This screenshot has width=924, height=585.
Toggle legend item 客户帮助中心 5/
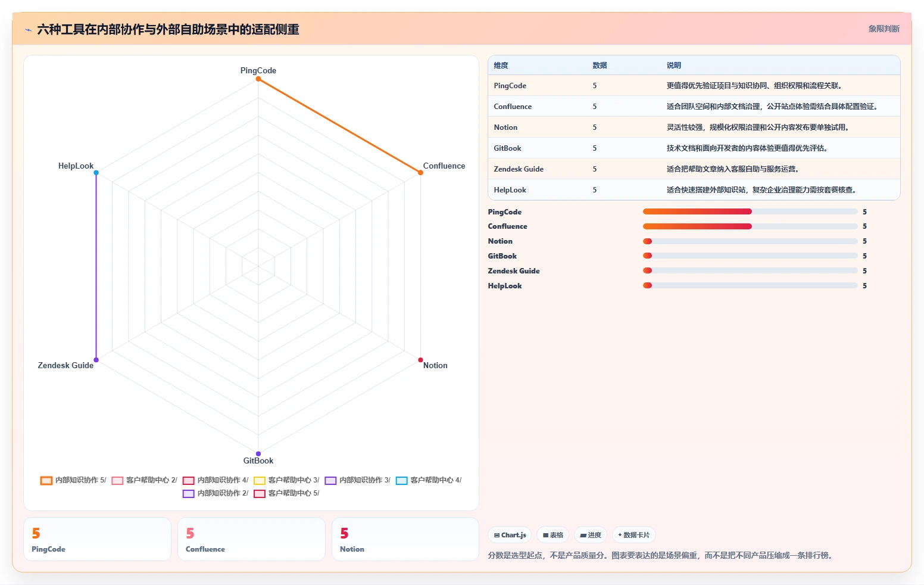pos(286,493)
